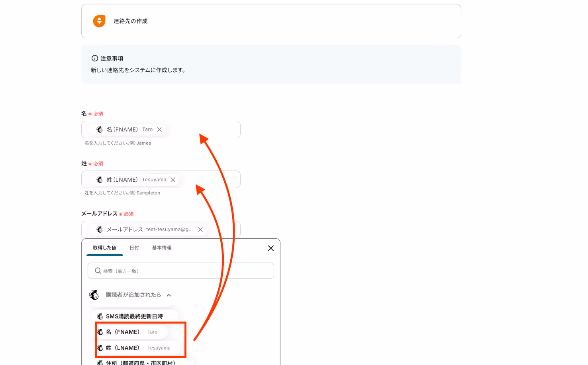Click the 連絡先の作成 header card
Viewport: 588px width, 365px height.
click(x=271, y=21)
